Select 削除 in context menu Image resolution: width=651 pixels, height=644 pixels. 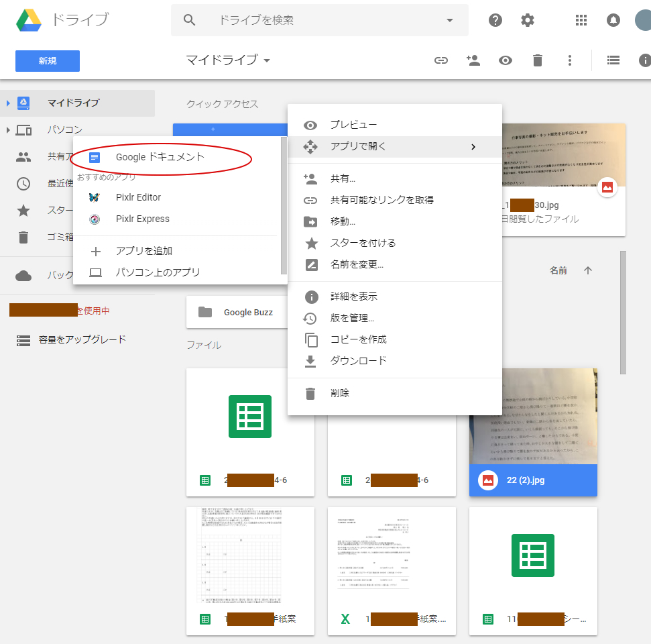pos(394,393)
